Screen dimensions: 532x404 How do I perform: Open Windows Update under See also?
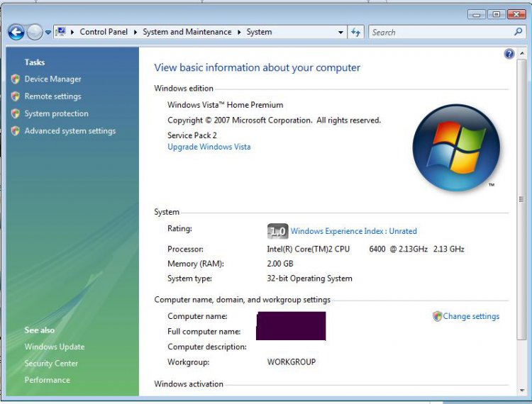click(55, 347)
